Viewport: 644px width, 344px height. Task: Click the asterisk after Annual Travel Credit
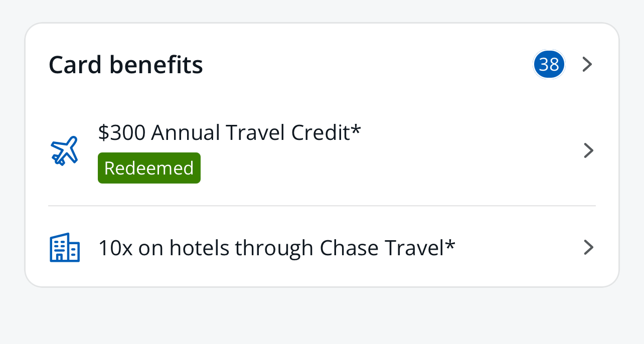(356, 130)
